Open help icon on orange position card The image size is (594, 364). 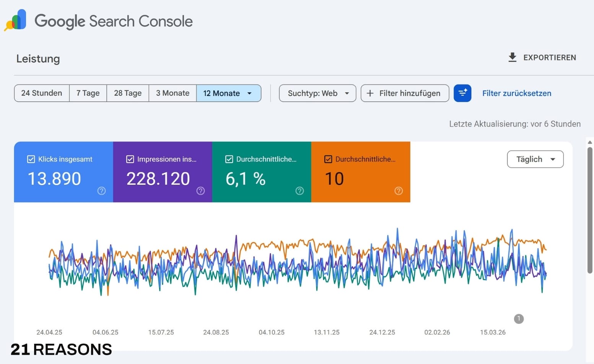(x=399, y=190)
